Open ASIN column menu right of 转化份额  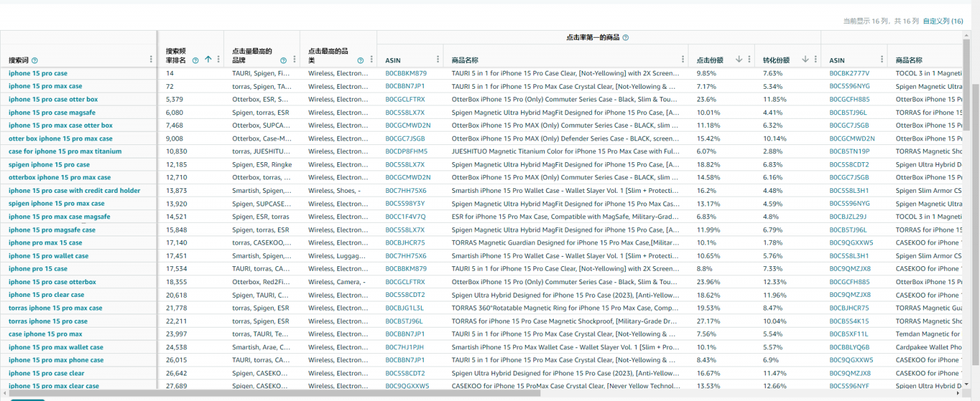(882, 59)
